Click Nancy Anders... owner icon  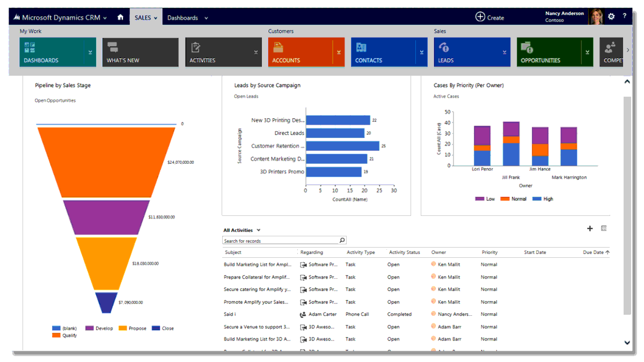(434, 314)
